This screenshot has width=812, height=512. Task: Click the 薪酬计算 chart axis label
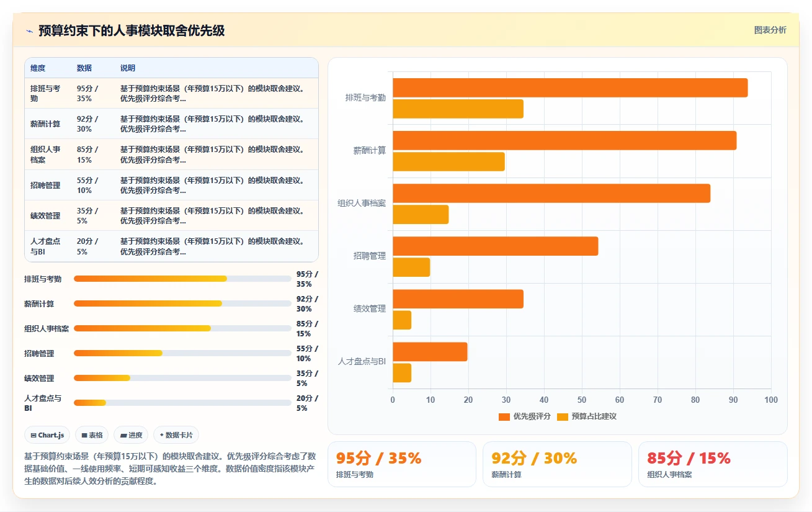(x=370, y=150)
